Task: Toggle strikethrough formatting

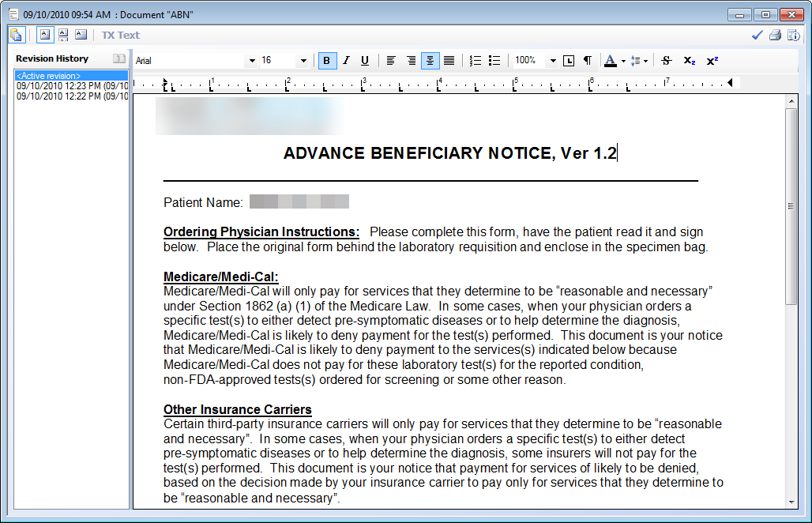Action: click(667, 61)
